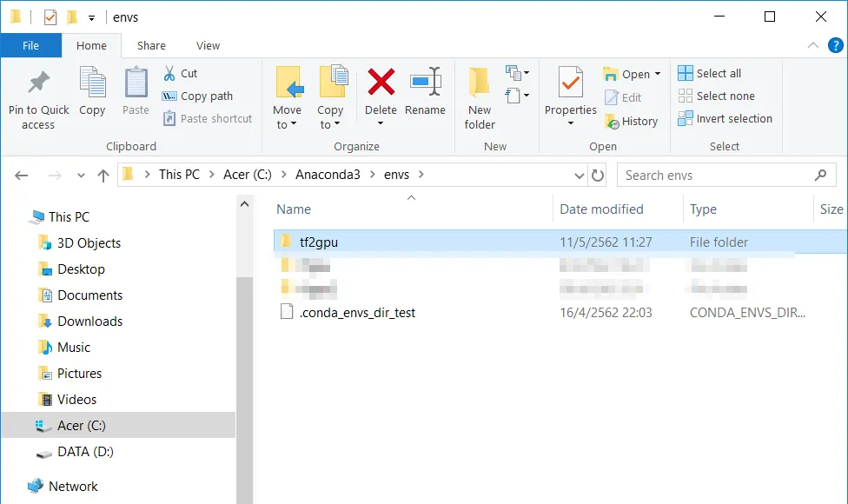Click Properties icon in title bar toolbar
Viewport: 848px width, 504px height.
[50, 17]
